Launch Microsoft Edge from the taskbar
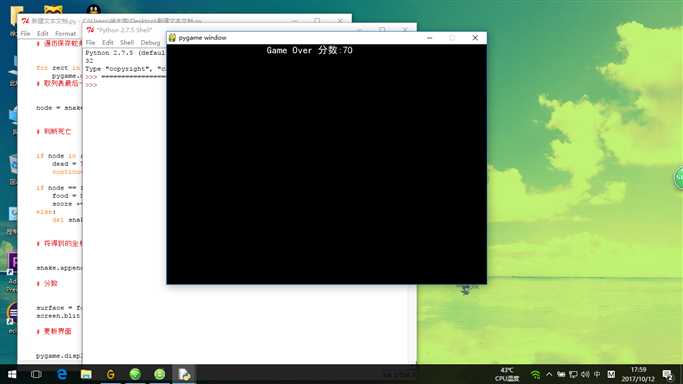 pyautogui.click(x=62, y=374)
